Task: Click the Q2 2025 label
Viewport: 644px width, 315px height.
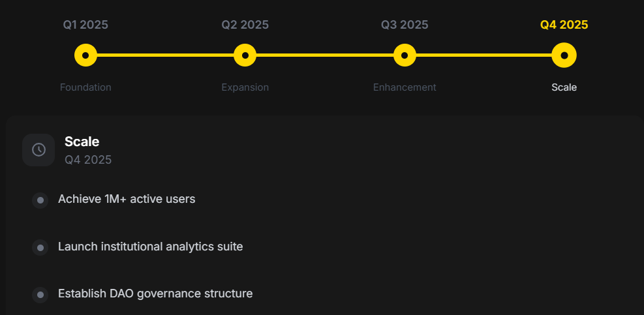Action: (245, 25)
